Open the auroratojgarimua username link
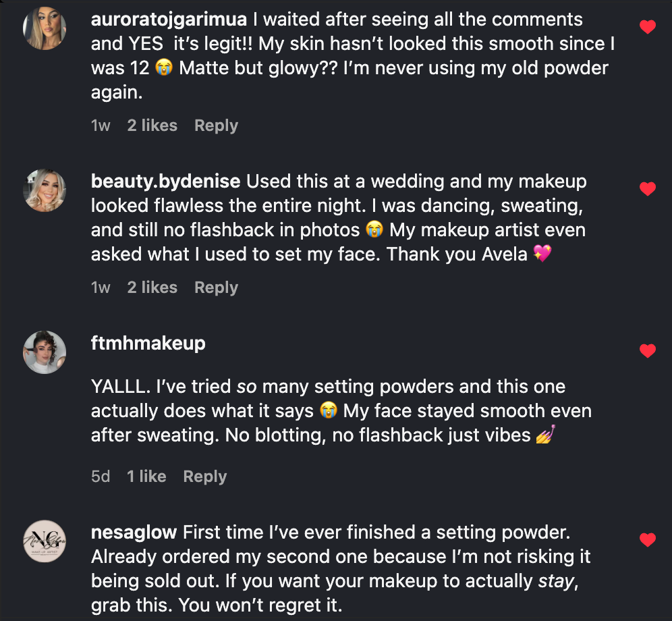The height and width of the screenshot is (621, 672). [169, 20]
